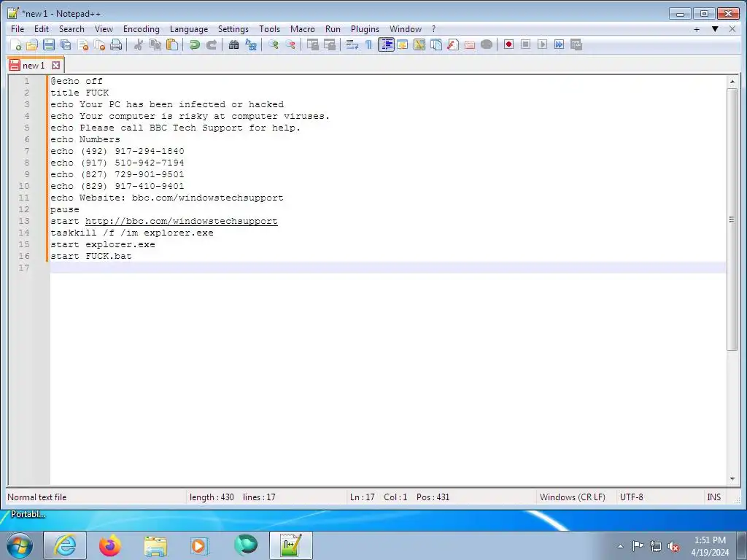Click the plus button in the menu bar

[697, 29]
